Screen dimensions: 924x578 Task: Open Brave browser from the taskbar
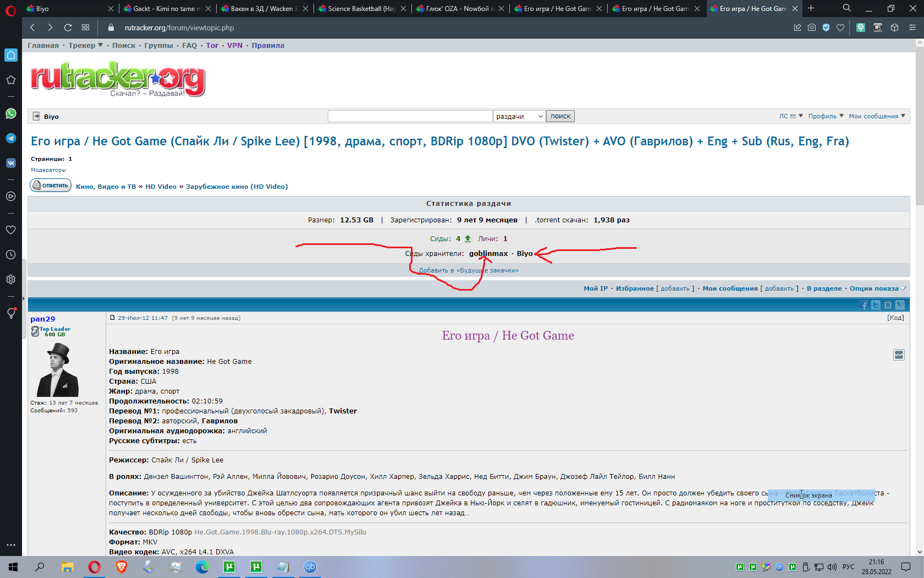(122, 567)
